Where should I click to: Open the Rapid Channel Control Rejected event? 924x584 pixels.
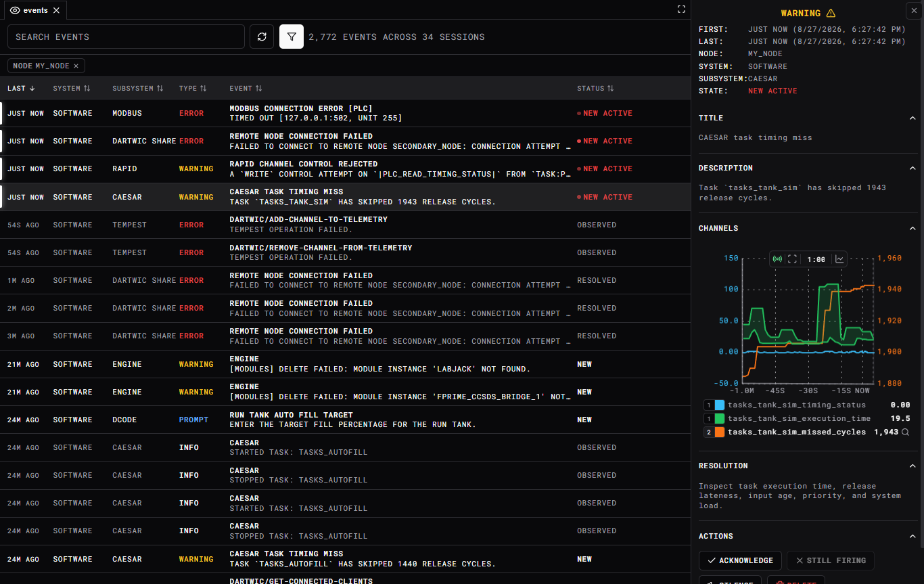(345, 169)
